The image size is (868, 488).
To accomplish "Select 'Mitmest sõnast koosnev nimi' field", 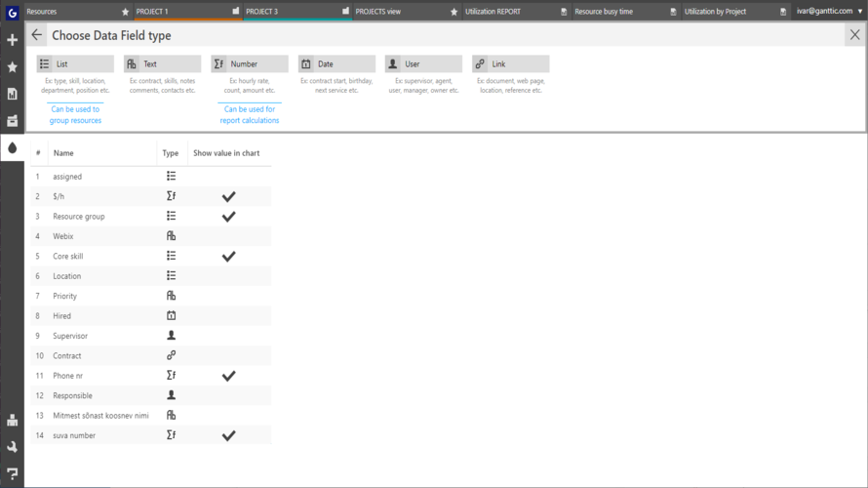I will (x=100, y=416).
